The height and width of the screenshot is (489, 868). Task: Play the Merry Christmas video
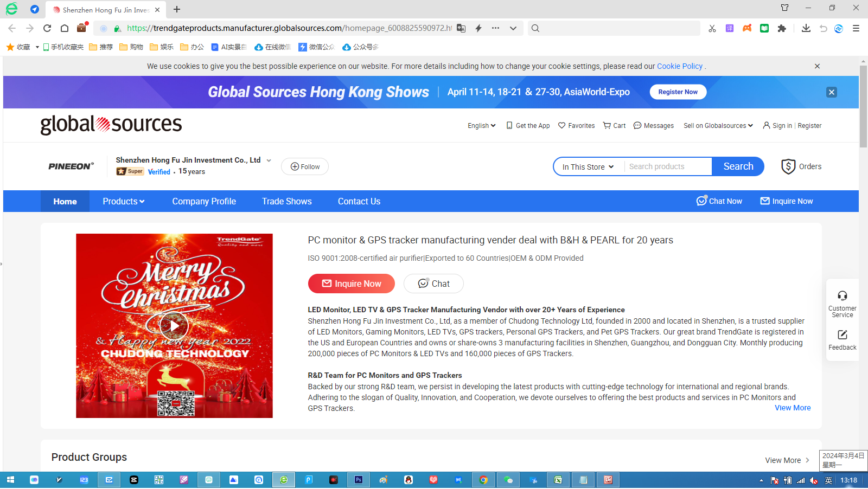click(174, 326)
